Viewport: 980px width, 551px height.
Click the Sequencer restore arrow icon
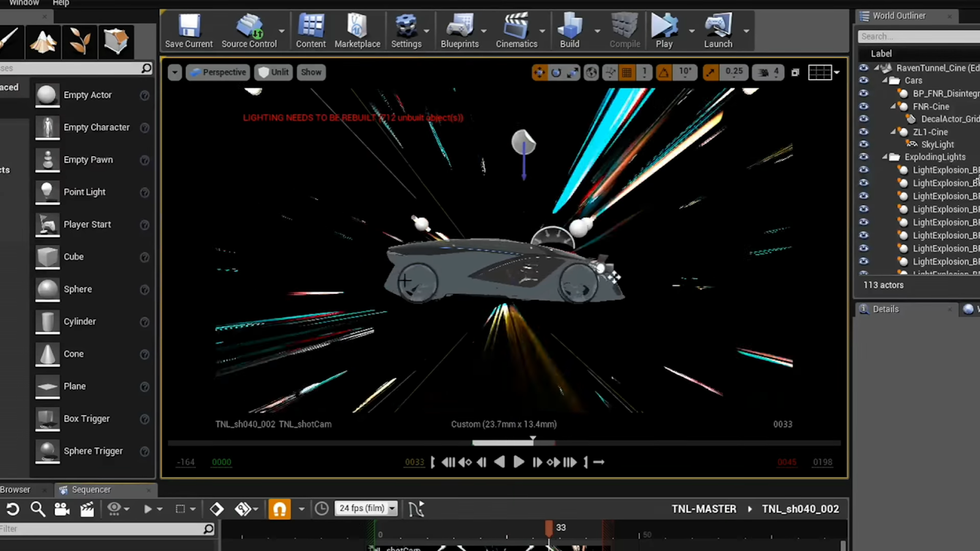[12, 509]
